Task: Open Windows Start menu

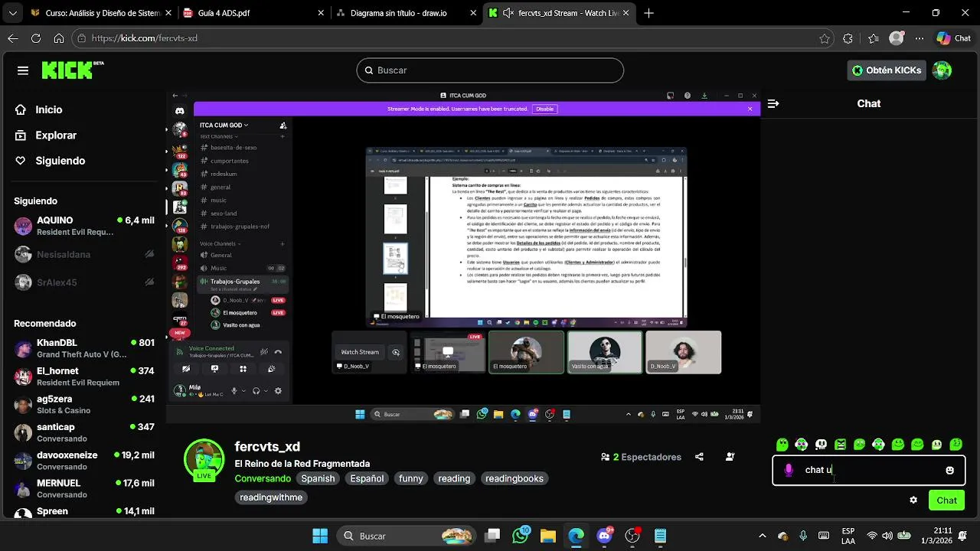Action: coord(321,536)
